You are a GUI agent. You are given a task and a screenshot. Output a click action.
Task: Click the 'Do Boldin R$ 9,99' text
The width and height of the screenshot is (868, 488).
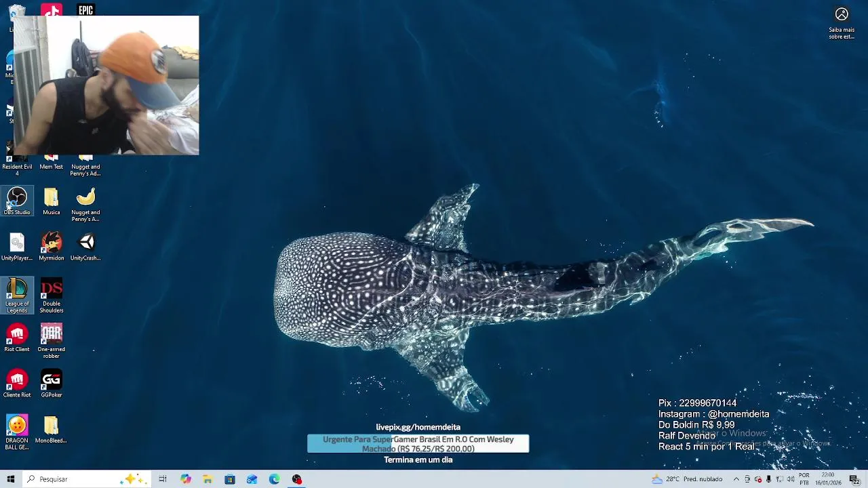point(696,424)
